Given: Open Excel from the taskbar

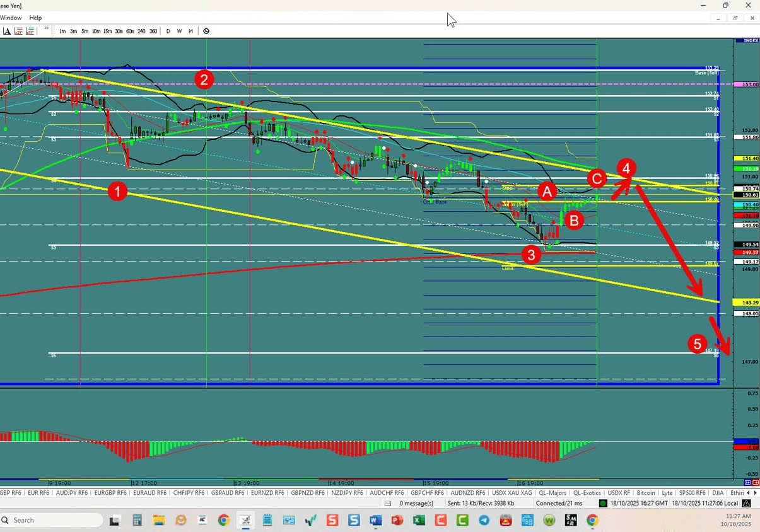Looking at the screenshot, I should (x=419, y=521).
